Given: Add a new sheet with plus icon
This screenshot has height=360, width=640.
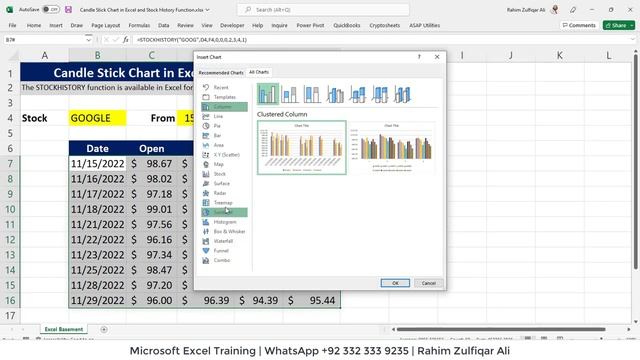Looking at the screenshot, I should tap(104, 329).
